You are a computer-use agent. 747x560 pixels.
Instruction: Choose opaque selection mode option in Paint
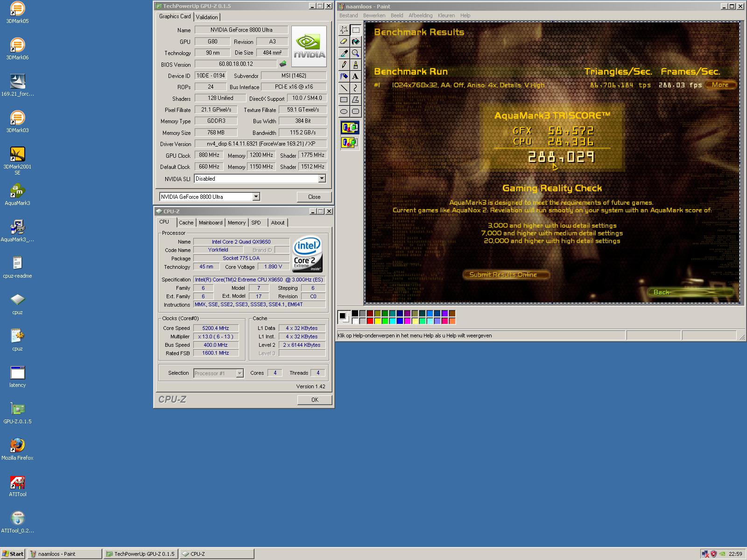point(350,127)
